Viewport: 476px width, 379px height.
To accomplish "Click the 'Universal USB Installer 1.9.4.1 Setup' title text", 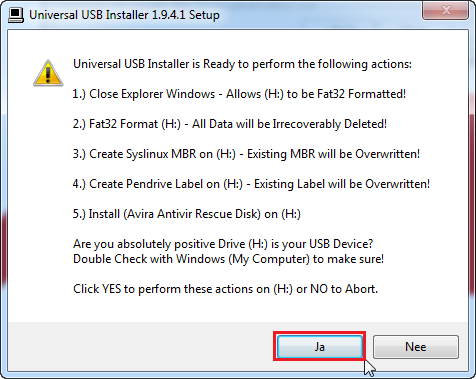I will [x=124, y=15].
